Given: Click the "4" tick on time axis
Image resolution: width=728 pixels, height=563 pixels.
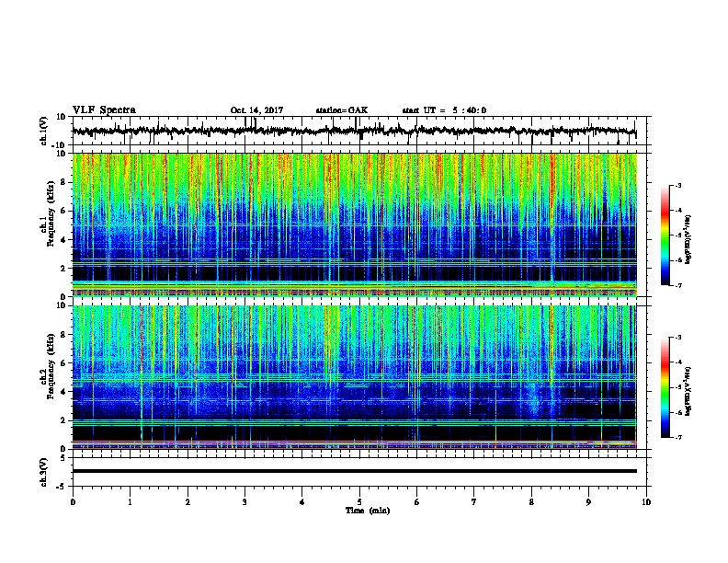Looking at the screenshot, I should point(302,502).
